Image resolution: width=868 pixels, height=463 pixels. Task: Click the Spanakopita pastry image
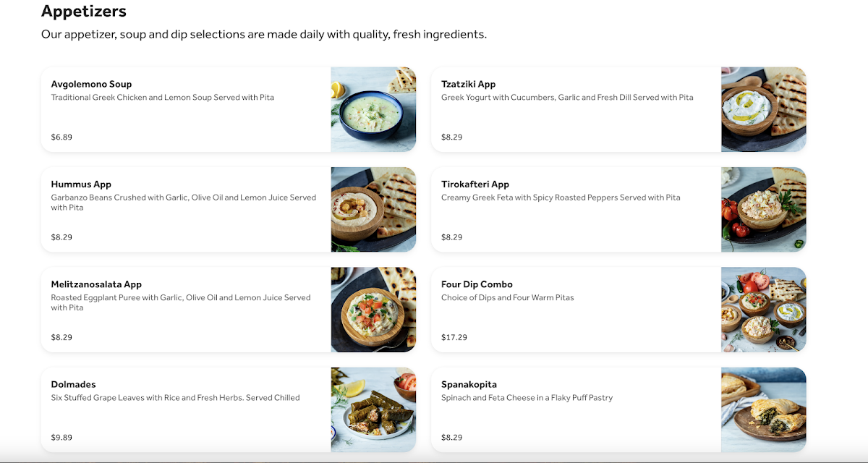[x=763, y=409]
